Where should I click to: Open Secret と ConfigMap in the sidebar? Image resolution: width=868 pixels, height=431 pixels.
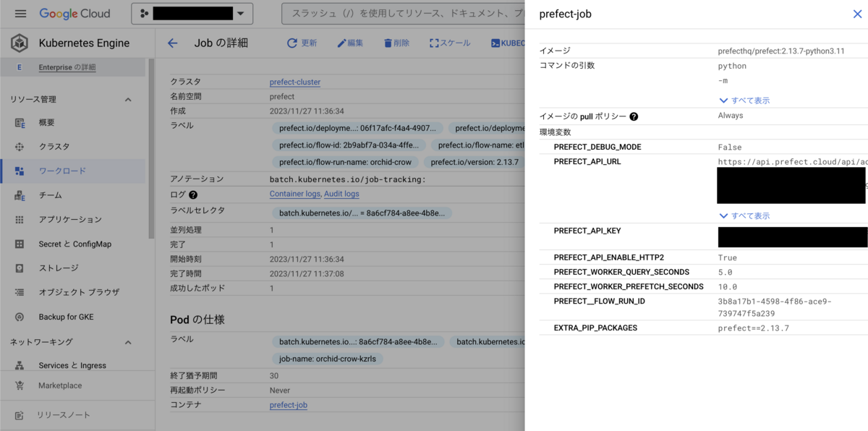point(75,244)
